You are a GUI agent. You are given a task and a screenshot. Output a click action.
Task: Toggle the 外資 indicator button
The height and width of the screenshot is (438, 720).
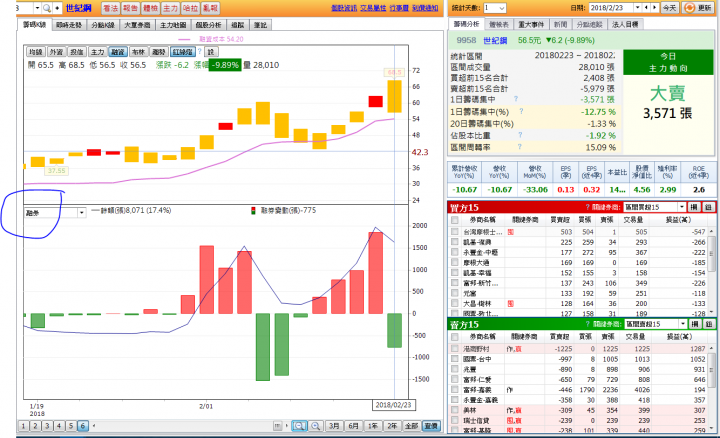(56, 52)
